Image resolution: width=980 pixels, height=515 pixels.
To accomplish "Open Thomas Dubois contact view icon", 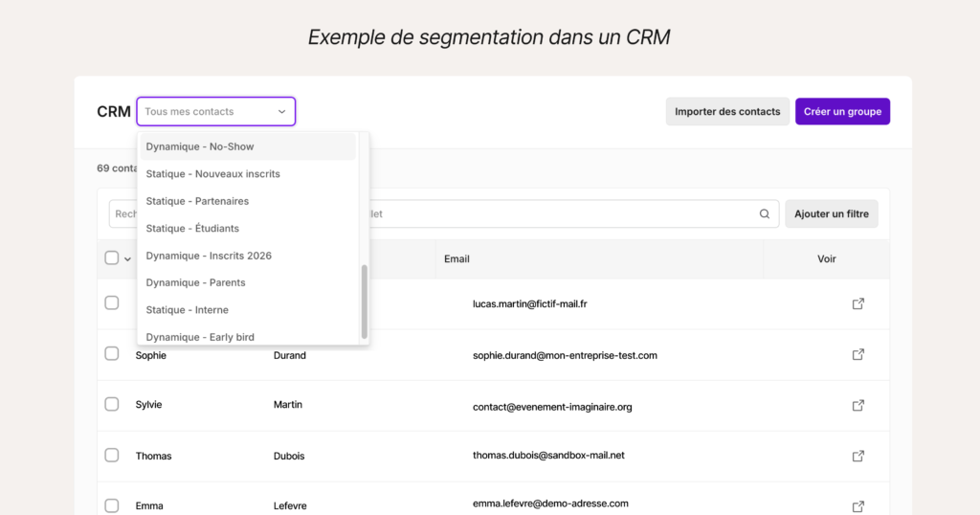I will [x=858, y=457].
